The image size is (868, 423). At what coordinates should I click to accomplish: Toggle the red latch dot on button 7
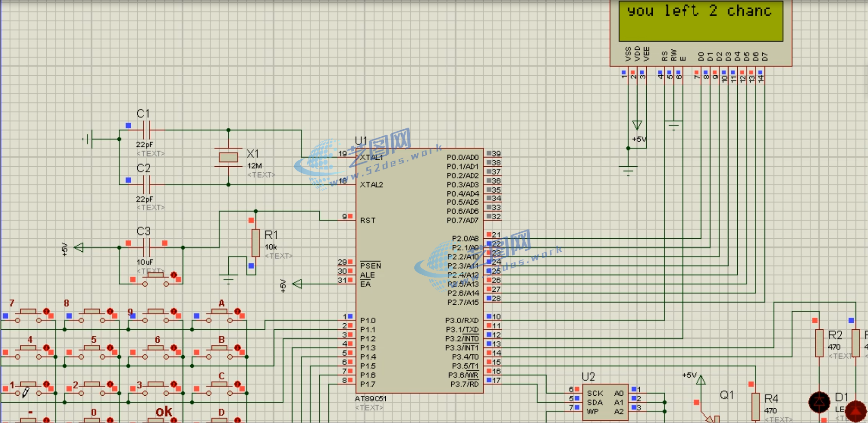[x=46, y=312]
